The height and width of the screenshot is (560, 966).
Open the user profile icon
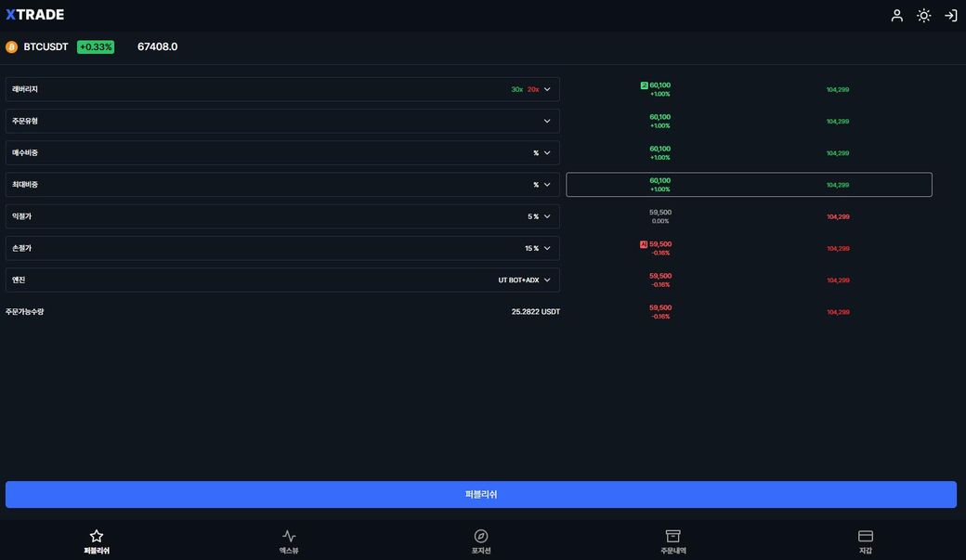coord(896,15)
